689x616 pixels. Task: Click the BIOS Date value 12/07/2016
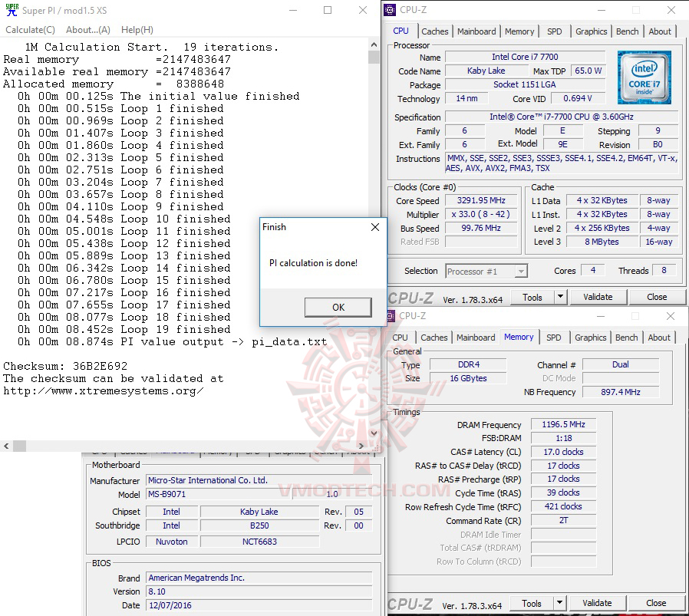(x=259, y=605)
